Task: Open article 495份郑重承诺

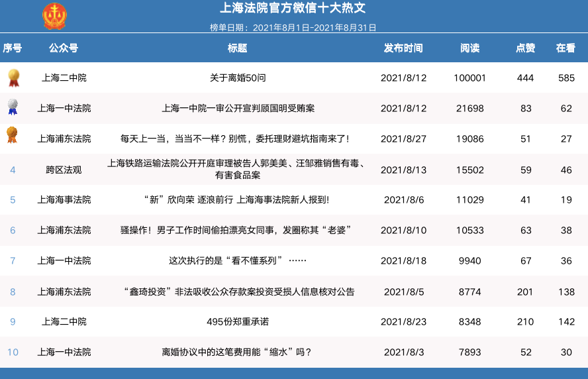Action: pyautogui.click(x=238, y=321)
